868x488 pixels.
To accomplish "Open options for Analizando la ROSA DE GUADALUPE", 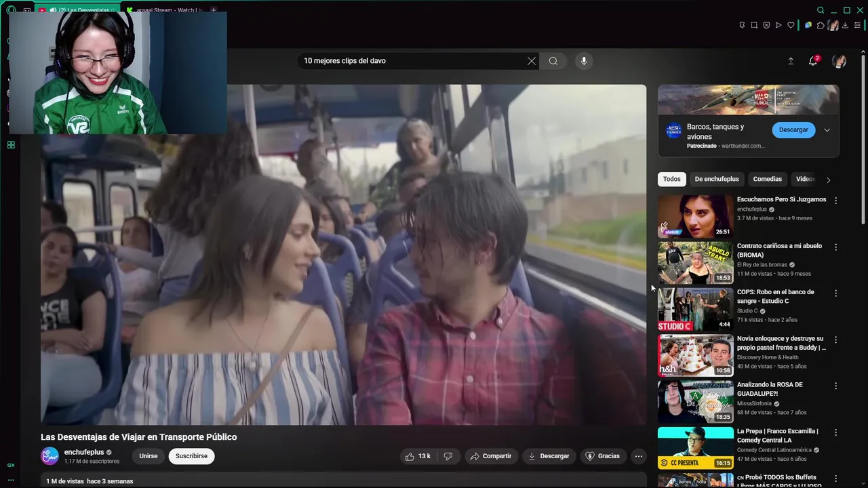I will (x=835, y=386).
